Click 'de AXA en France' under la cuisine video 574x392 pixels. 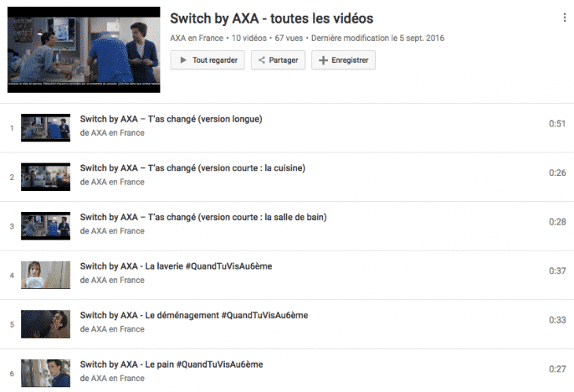[x=112, y=182]
